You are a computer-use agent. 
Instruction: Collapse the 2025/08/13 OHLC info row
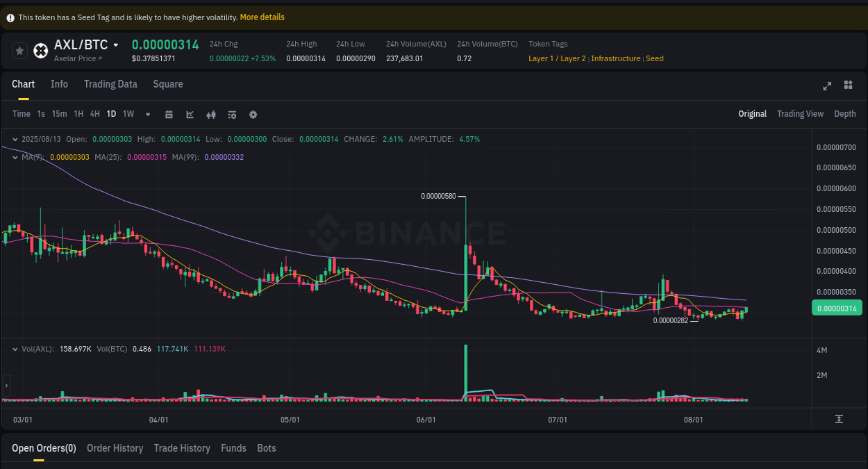[x=15, y=139]
